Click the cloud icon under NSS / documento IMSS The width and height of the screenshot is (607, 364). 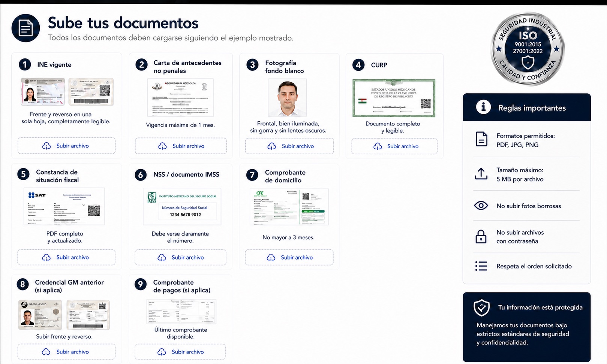[x=162, y=257]
